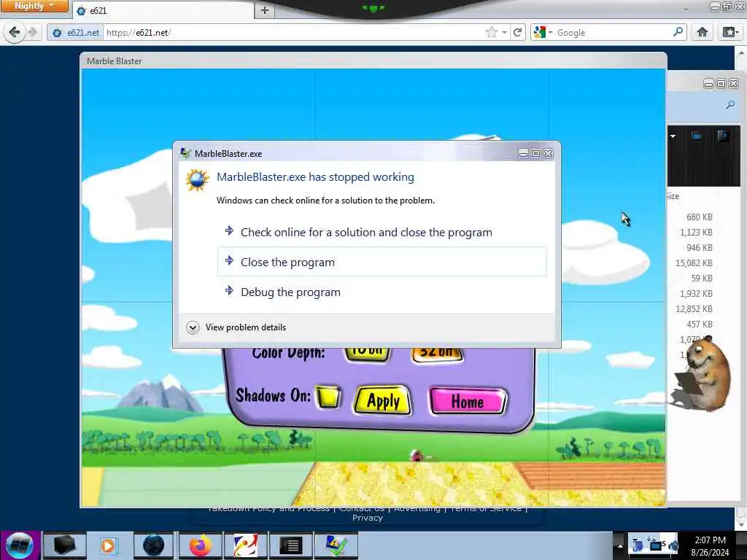Select 32 bit color depth option
The image size is (747, 560).
click(437, 353)
